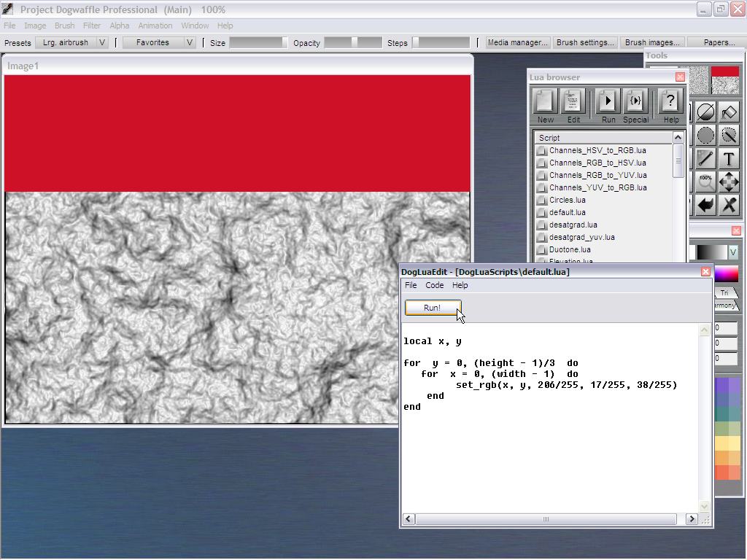Open the Filter menu in main menu bar
The image size is (747, 560).
[x=91, y=26]
